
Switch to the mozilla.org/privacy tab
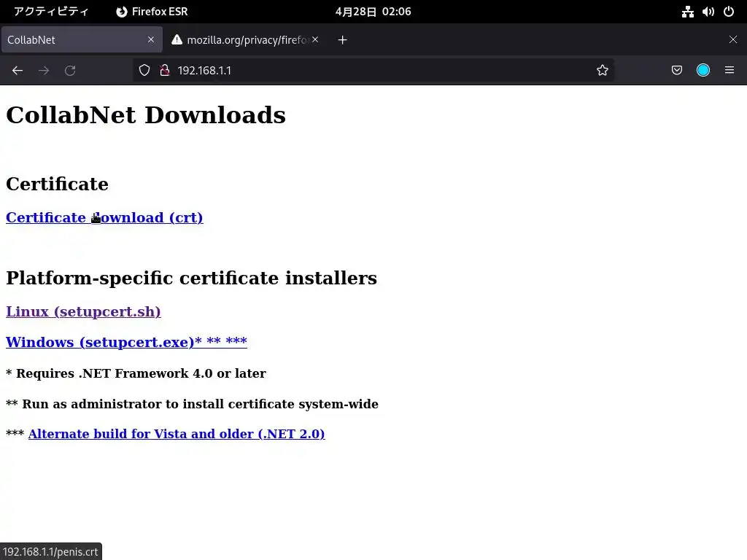(245, 39)
